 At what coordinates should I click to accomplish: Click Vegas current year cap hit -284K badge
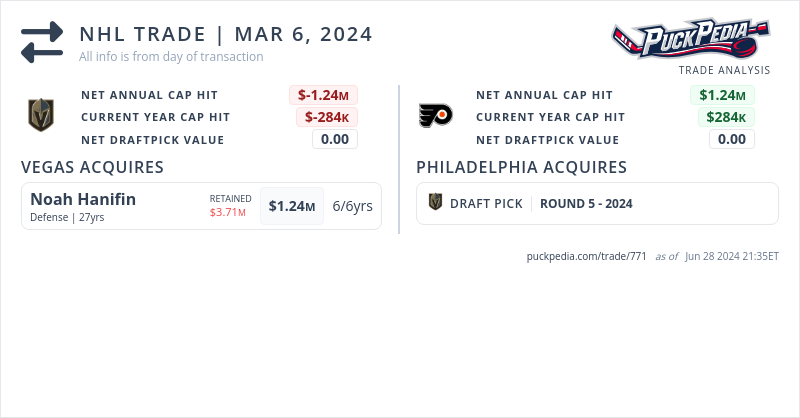(326, 117)
